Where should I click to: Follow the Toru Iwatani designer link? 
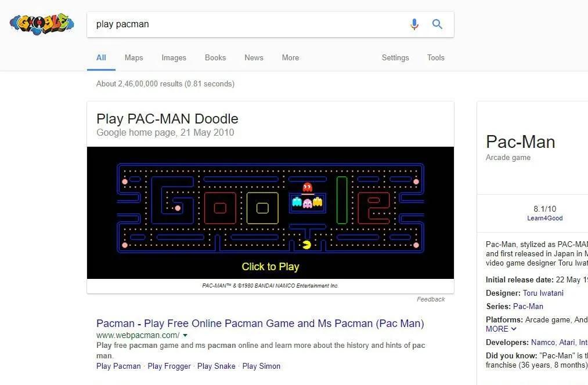[x=543, y=293]
